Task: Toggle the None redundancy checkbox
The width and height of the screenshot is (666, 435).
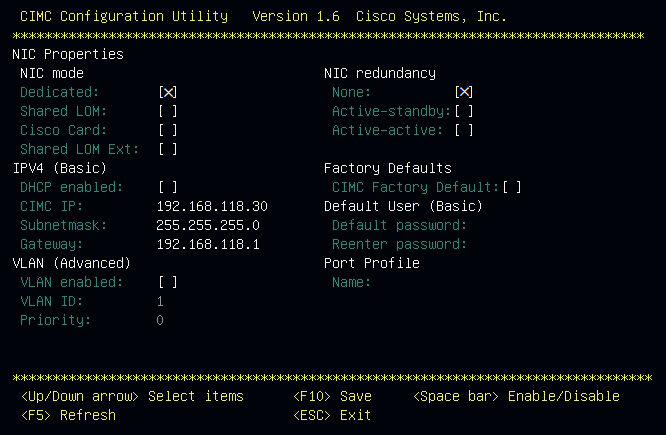Action: click(x=464, y=92)
